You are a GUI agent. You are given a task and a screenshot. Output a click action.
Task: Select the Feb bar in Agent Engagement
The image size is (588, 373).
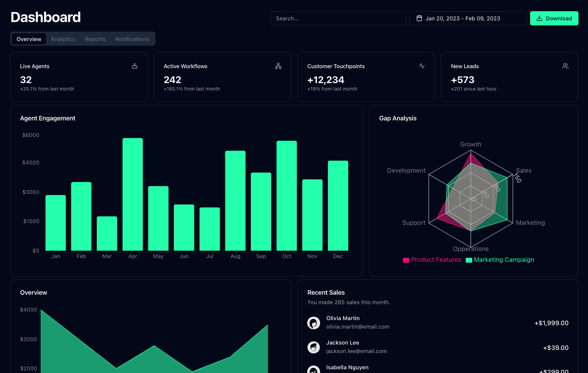pos(81,216)
